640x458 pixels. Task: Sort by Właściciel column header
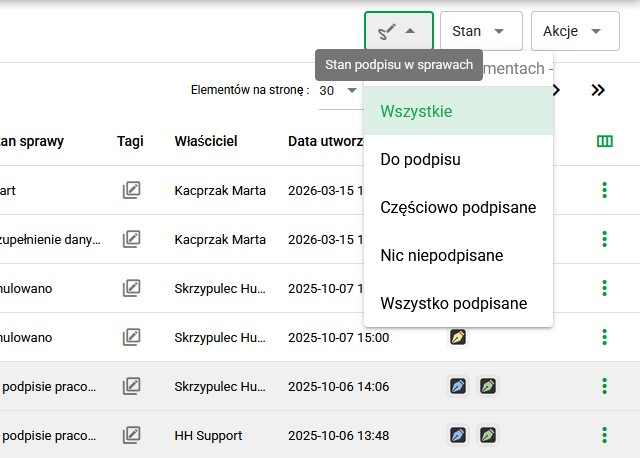click(x=206, y=141)
